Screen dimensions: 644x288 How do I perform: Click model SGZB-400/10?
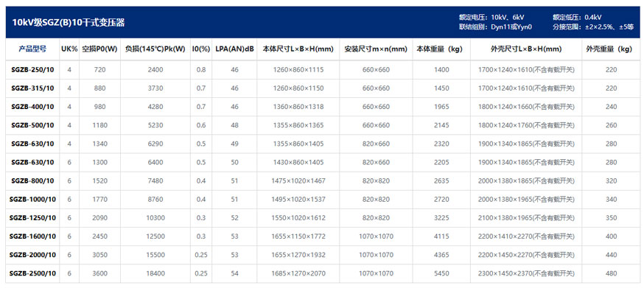click(32, 107)
